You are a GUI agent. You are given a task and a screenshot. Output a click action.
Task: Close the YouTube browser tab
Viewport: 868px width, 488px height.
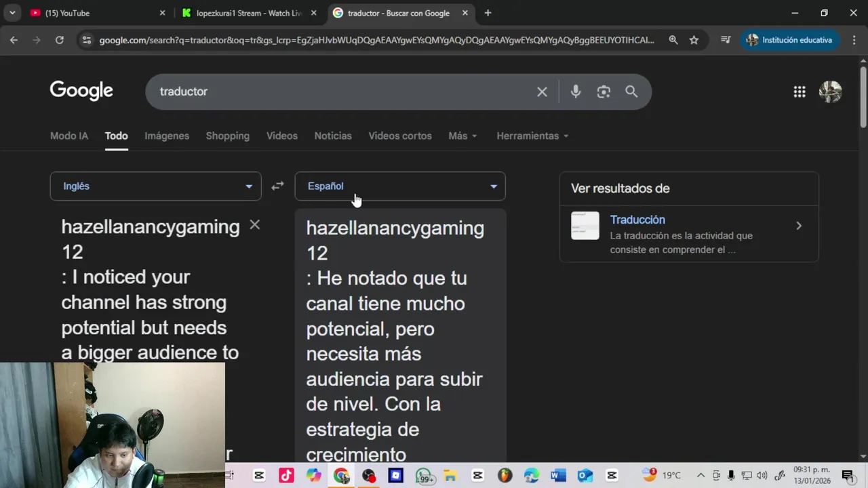(x=162, y=13)
